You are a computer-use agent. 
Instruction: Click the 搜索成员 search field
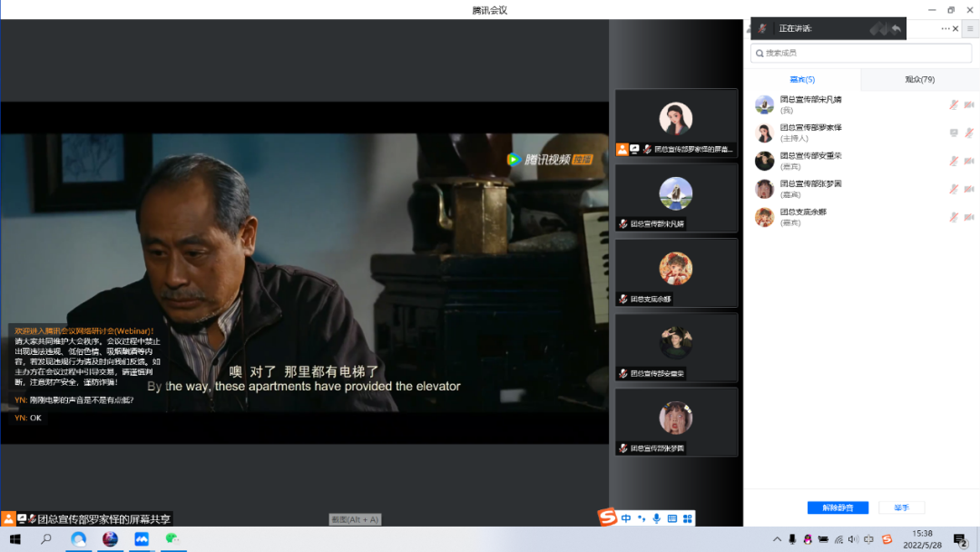coord(860,54)
